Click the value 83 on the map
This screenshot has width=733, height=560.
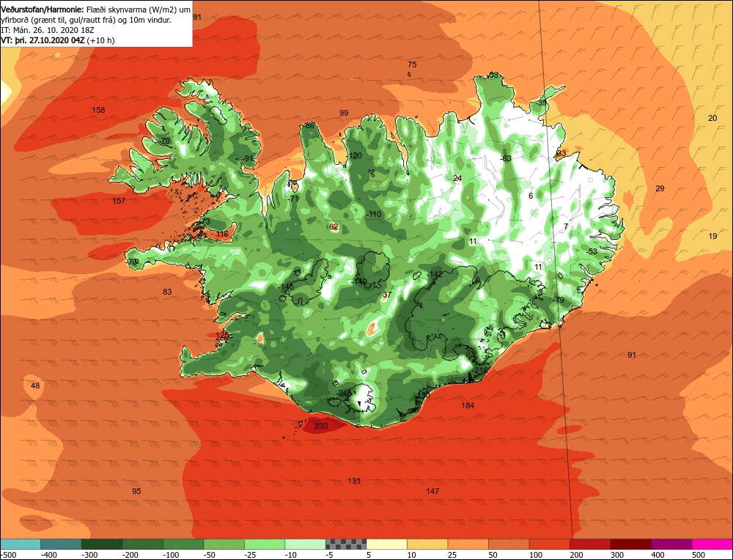tap(167, 292)
